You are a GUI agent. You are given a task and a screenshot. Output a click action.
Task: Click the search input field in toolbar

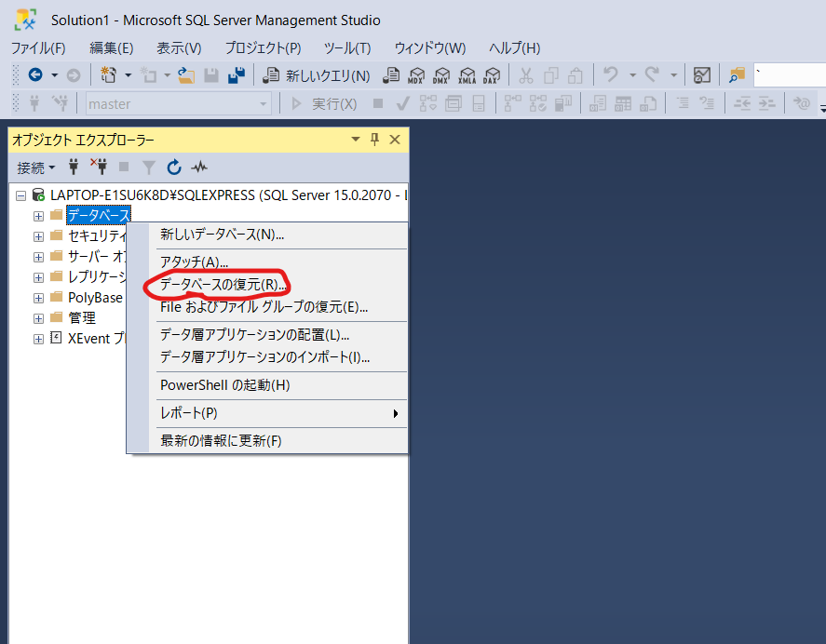click(791, 75)
